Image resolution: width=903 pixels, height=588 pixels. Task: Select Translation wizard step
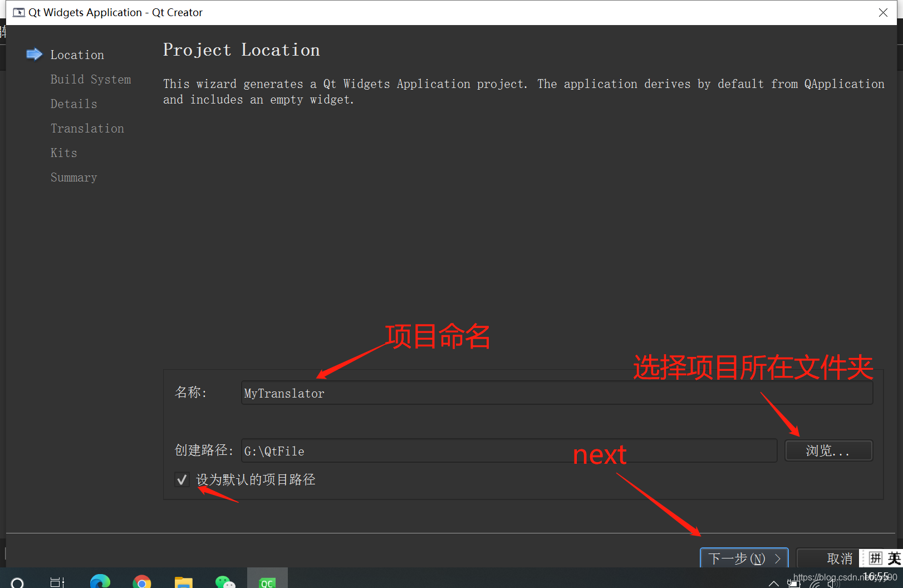[87, 128]
